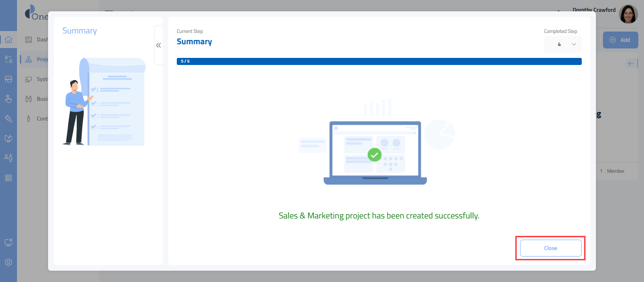The height and width of the screenshot is (282, 644).
Task: Click the blue 5/5 progress bar
Action: [379, 61]
